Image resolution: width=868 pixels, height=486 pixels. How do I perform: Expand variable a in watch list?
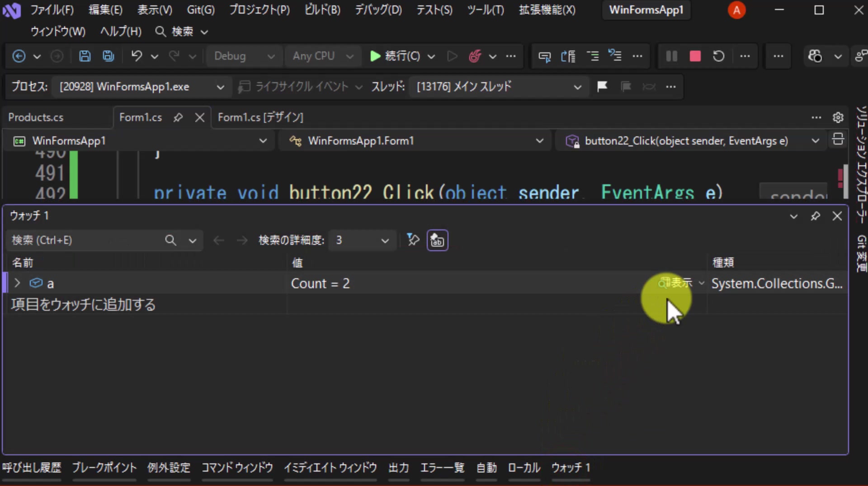[x=17, y=283]
